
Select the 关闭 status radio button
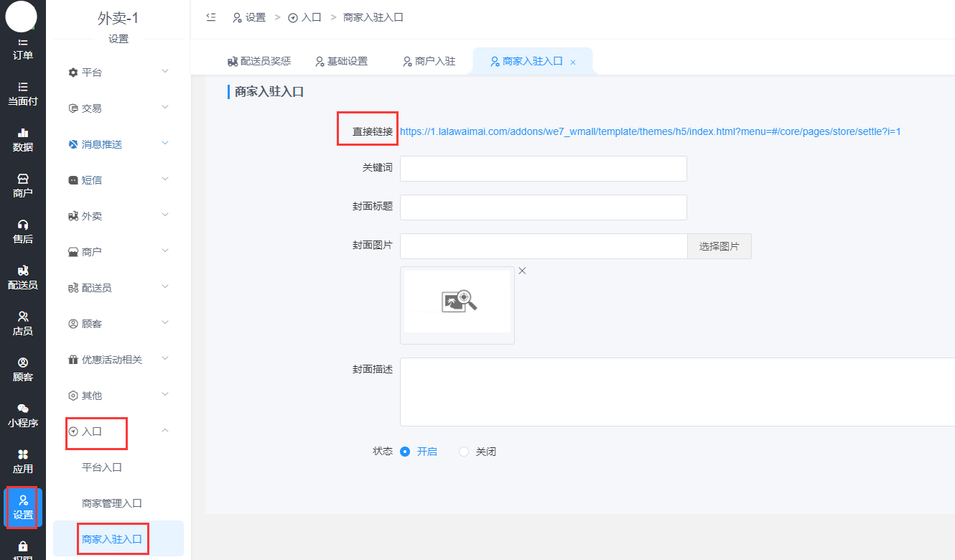(x=464, y=452)
